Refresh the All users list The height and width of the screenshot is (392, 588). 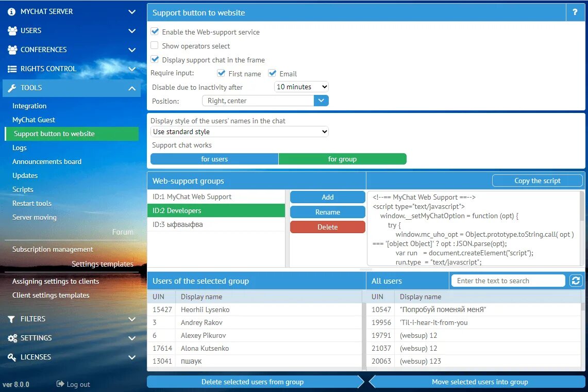[x=576, y=281]
